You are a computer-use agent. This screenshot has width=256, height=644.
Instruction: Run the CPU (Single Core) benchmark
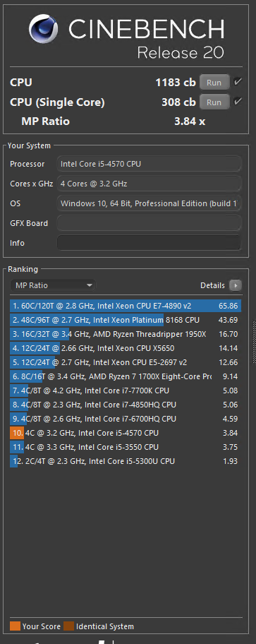[214, 102]
